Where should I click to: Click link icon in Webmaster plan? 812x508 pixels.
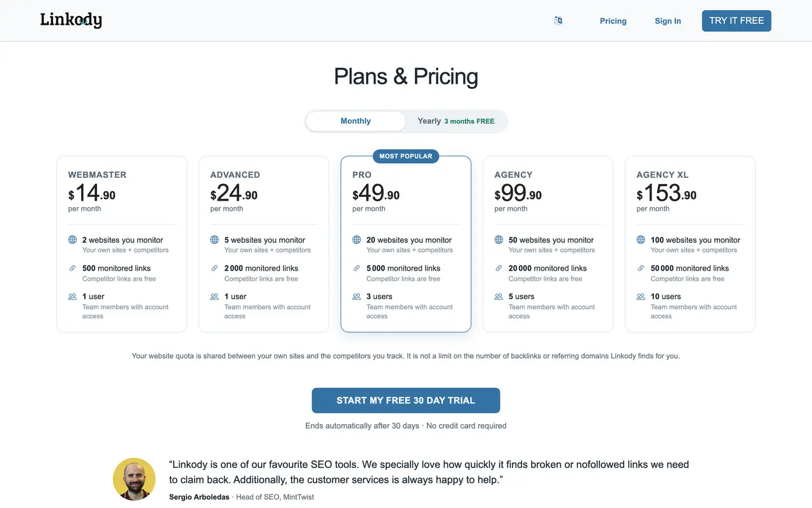pos(72,268)
